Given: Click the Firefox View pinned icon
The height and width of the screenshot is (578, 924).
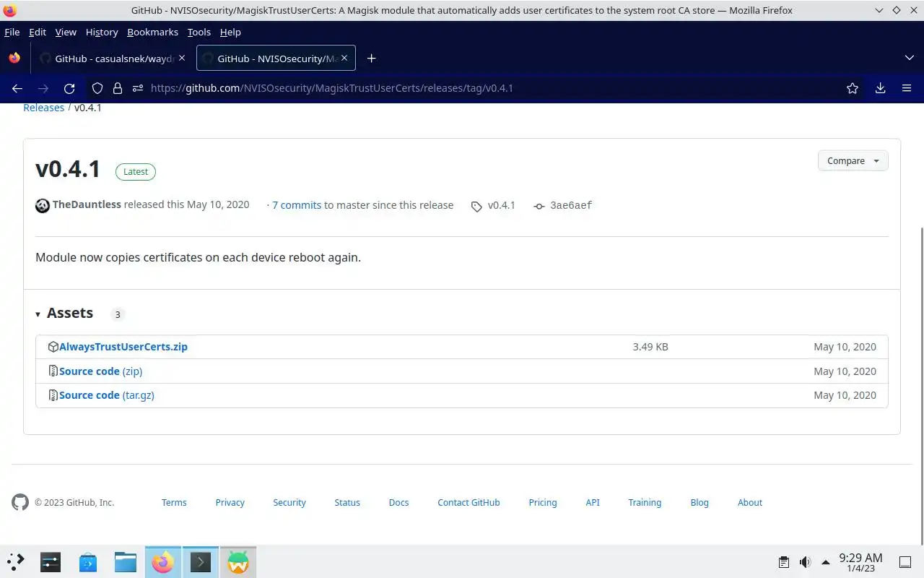Looking at the screenshot, I should (x=14, y=59).
